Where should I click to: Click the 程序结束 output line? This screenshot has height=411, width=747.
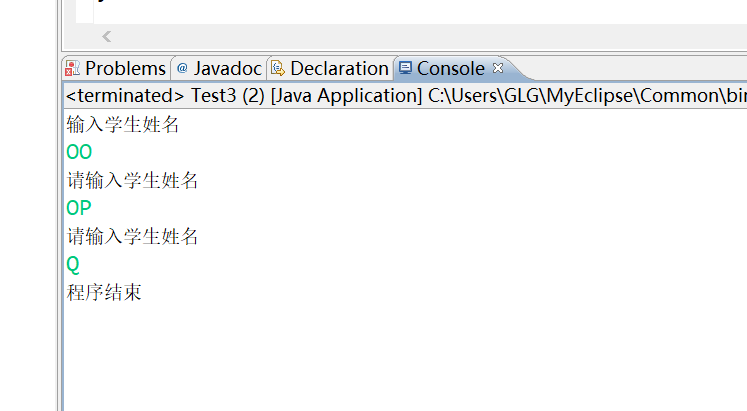pyautogui.click(x=104, y=293)
